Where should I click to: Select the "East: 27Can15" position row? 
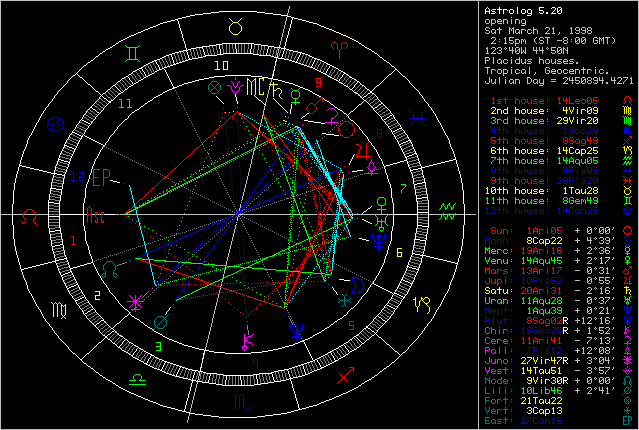click(x=559, y=421)
